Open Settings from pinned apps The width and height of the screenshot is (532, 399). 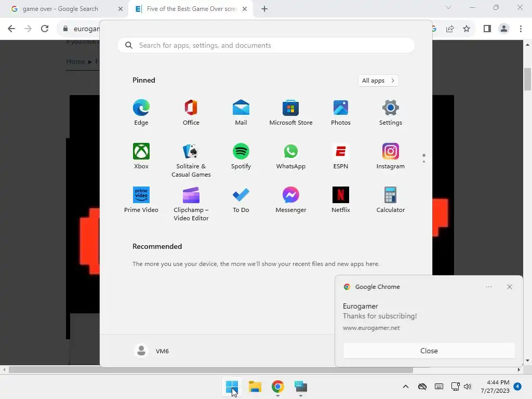click(391, 113)
